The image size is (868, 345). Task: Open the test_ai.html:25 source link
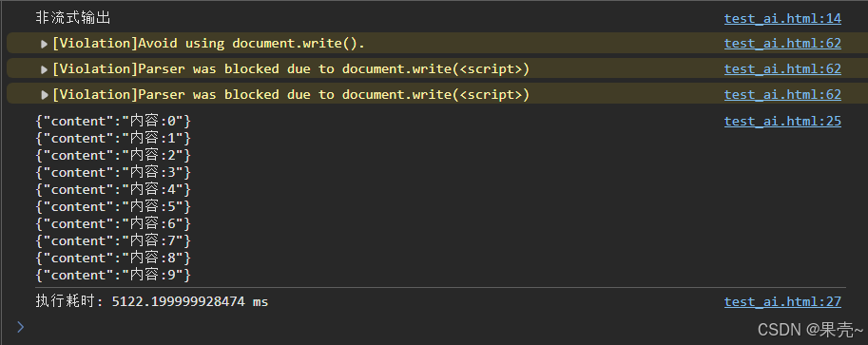(782, 122)
